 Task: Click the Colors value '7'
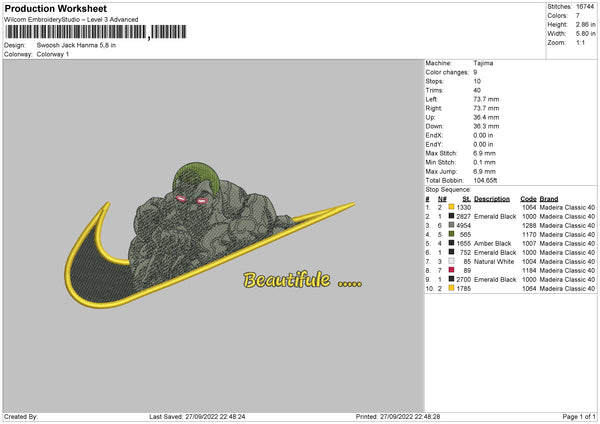click(578, 16)
